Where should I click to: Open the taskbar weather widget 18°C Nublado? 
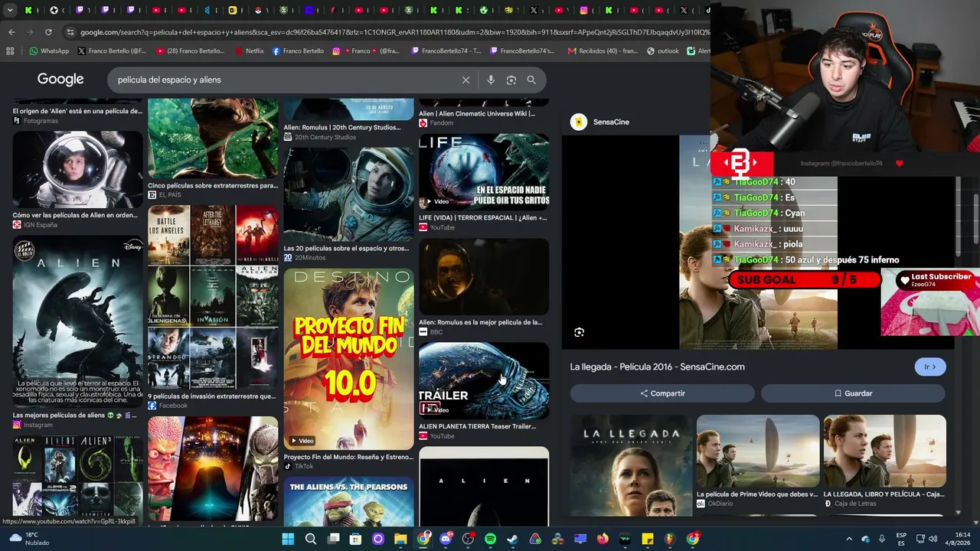point(29,539)
